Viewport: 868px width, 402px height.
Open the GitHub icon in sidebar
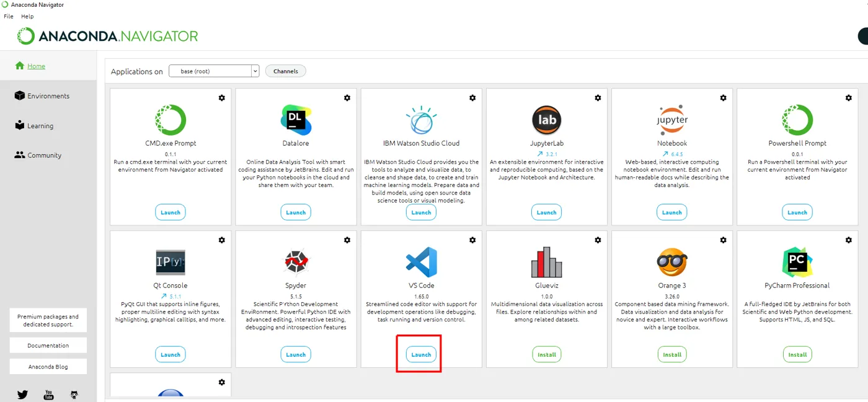pos(74,395)
